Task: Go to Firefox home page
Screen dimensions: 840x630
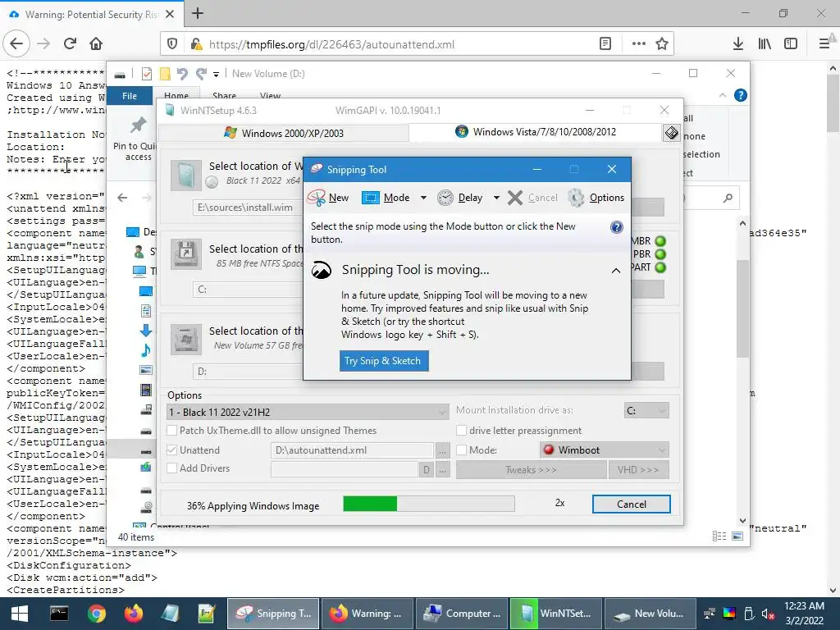Action: tap(96, 44)
